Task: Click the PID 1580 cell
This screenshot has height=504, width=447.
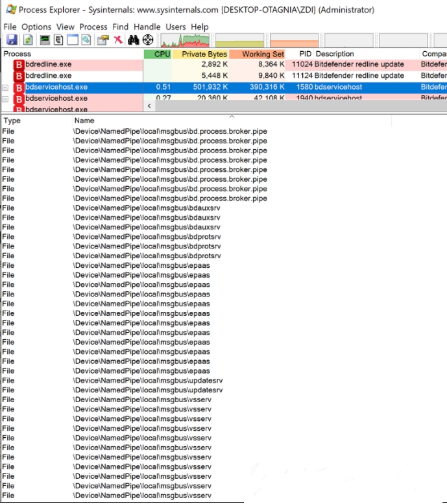Action: pos(304,87)
